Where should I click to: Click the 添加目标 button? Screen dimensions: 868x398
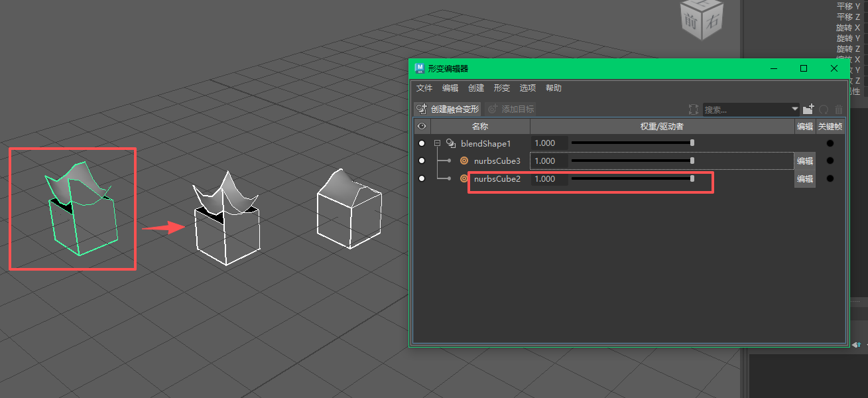(511, 109)
